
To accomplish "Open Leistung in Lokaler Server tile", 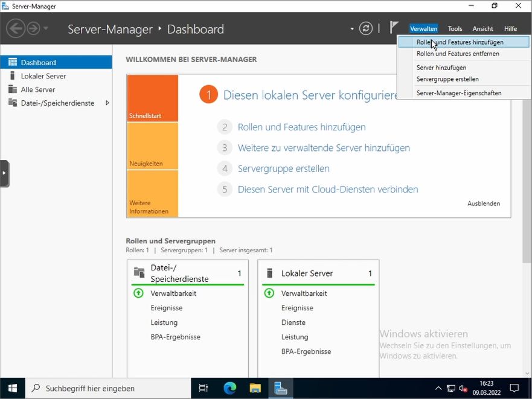I will click(295, 337).
